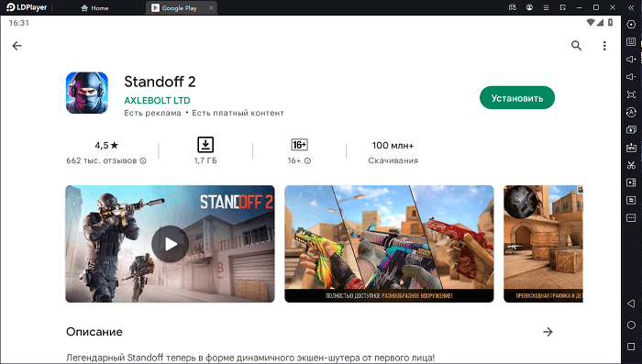Toggle fullscreen with sidebar frame icon
This screenshot has width=642, height=364.
(631, 94)
